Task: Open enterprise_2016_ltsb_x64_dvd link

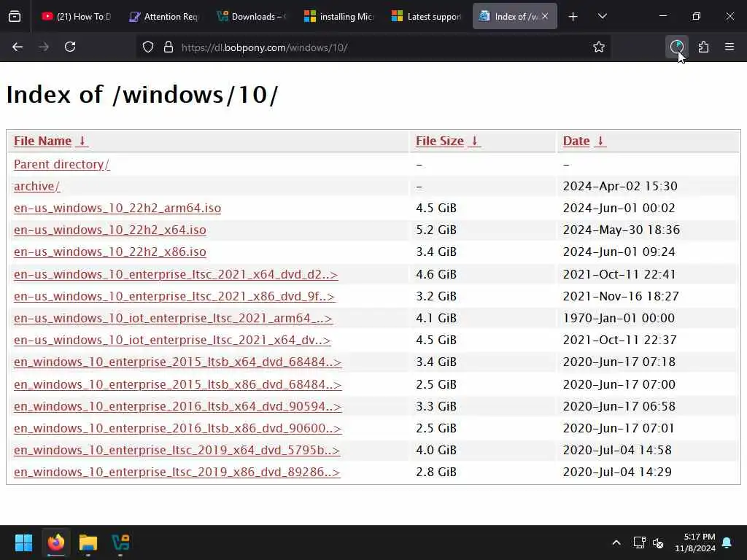Action: coord(178,406)
